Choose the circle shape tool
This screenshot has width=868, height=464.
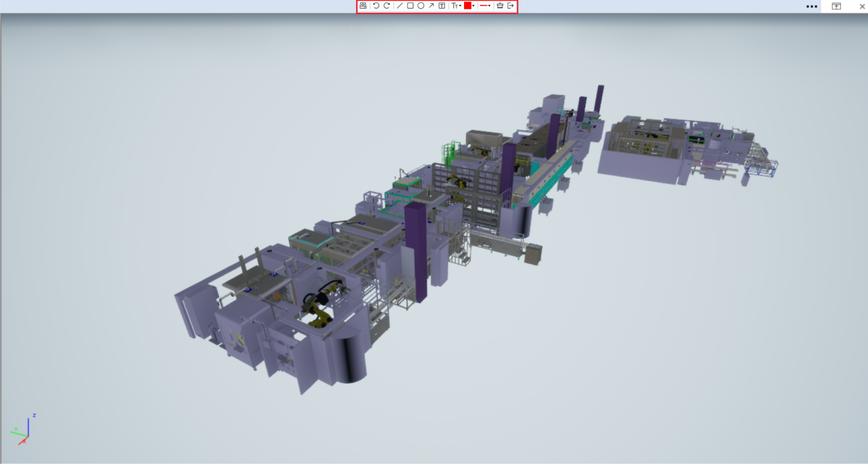coord(421,6)
